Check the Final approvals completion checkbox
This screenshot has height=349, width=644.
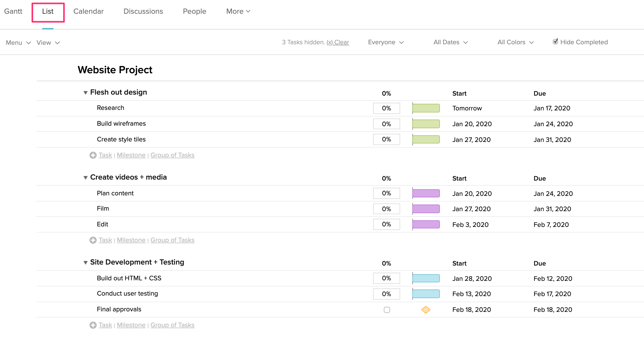[386, 310]
